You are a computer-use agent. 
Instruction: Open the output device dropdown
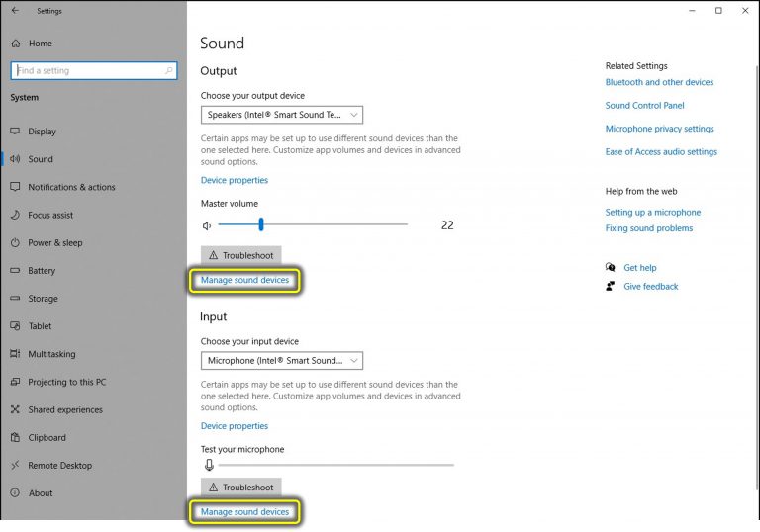282,115
